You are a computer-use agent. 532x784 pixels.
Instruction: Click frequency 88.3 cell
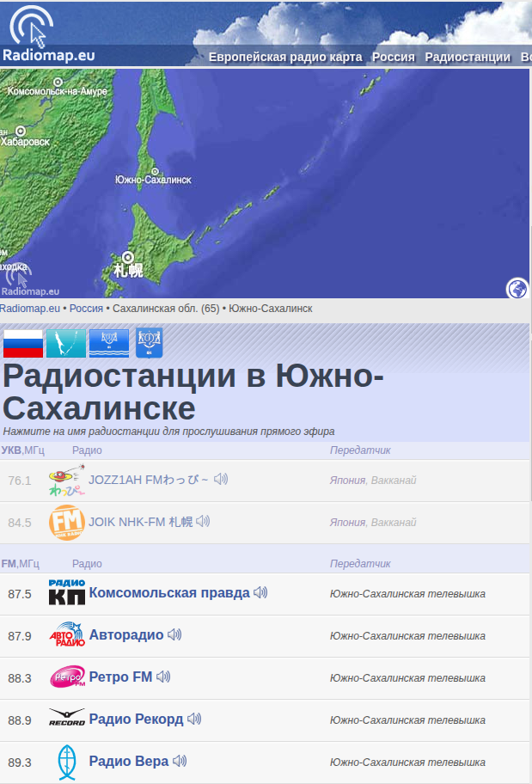point(20,678)
